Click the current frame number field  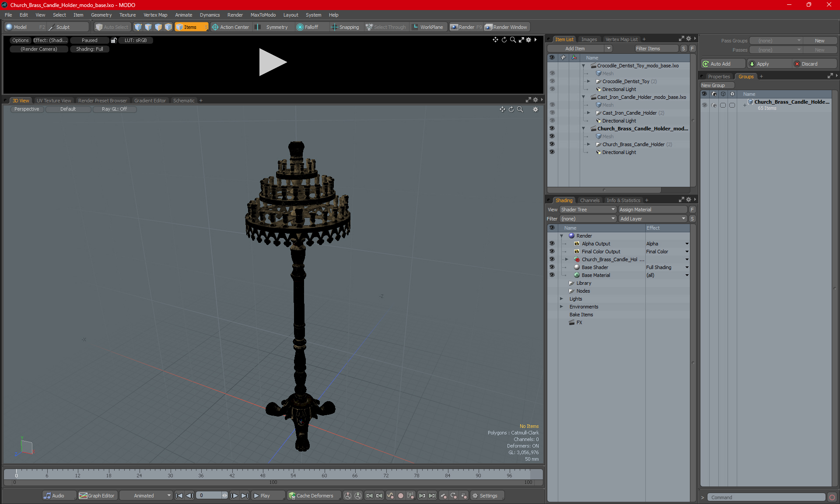209,496
